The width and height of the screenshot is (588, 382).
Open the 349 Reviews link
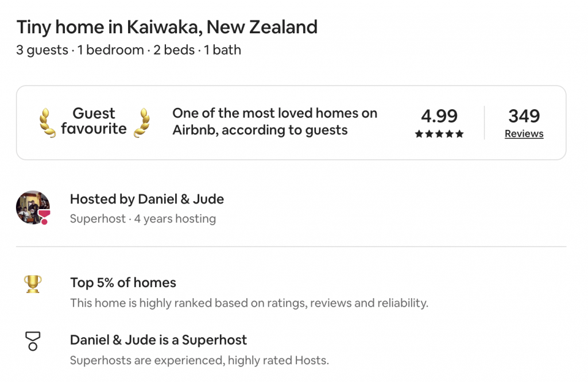pyautogui.click(x=524, y=134)
